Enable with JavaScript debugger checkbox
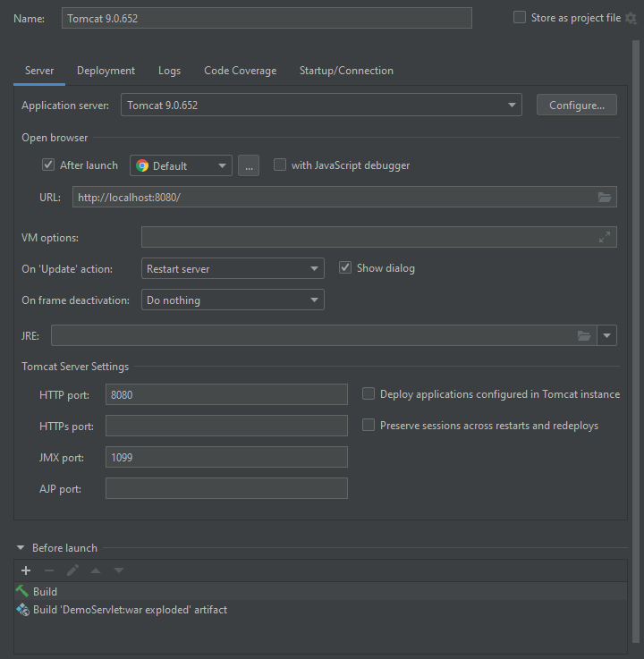Viewport: 644px width, 659px height. 280,165
